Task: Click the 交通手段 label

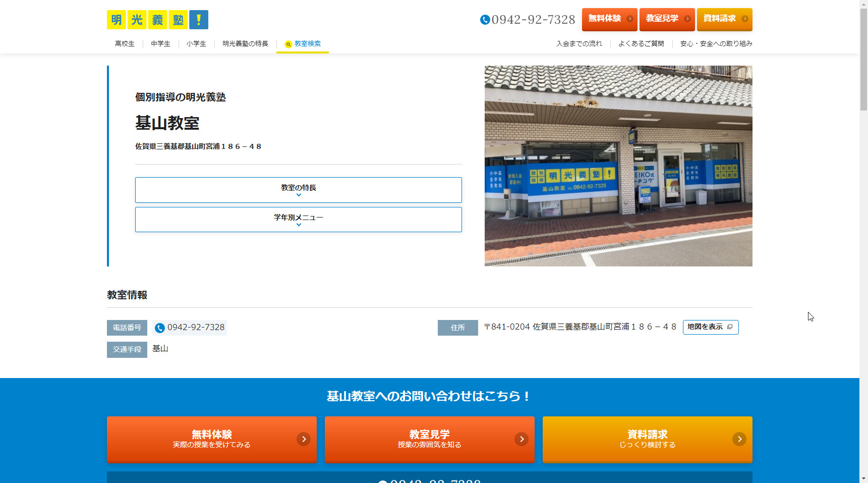Action: click(x=127, y=350)
